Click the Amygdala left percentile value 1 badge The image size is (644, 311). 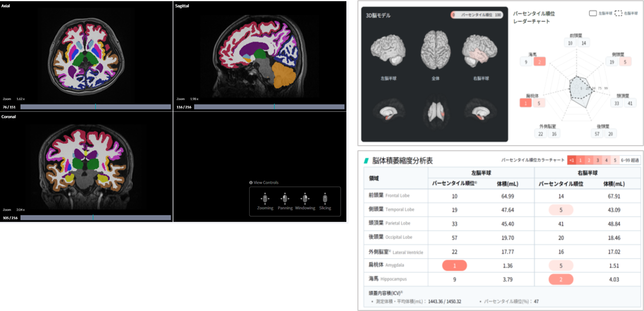[x=454, y=266]
